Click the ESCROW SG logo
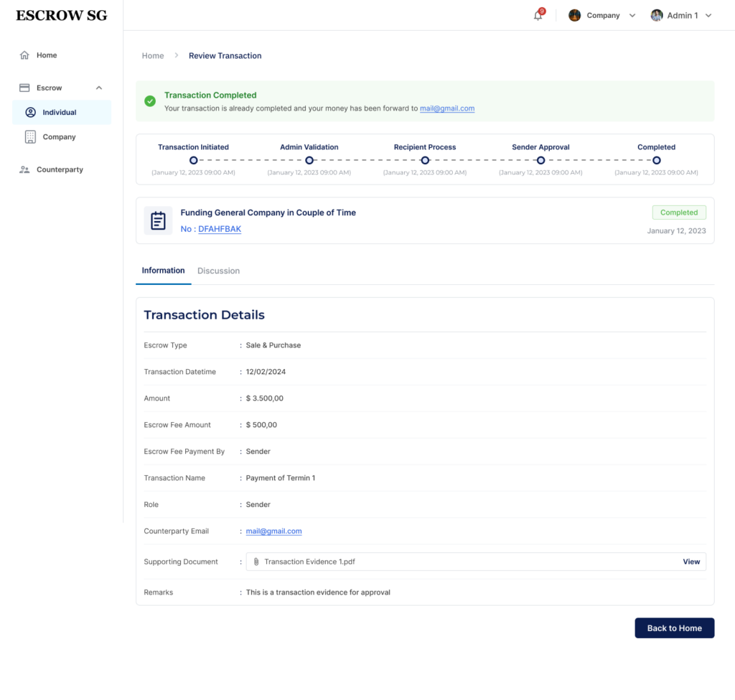735x700 pixels. 60,14
